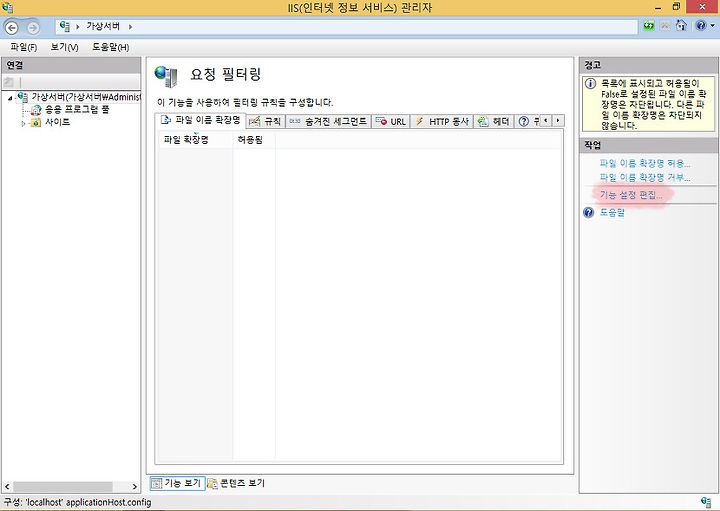Viewport: 720px width, 511px height.
Task: Open 기능 설정 편집... action
Action: pos(631,195)
